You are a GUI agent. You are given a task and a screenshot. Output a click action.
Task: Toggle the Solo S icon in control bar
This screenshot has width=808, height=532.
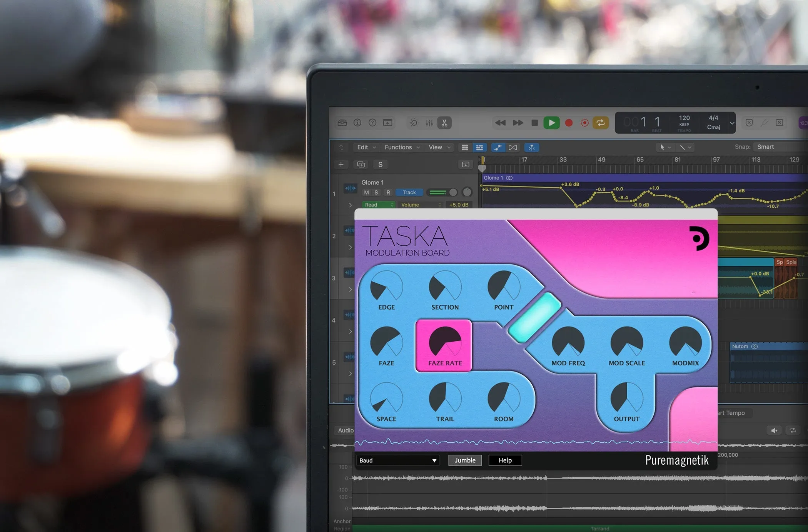coord(780,123)
